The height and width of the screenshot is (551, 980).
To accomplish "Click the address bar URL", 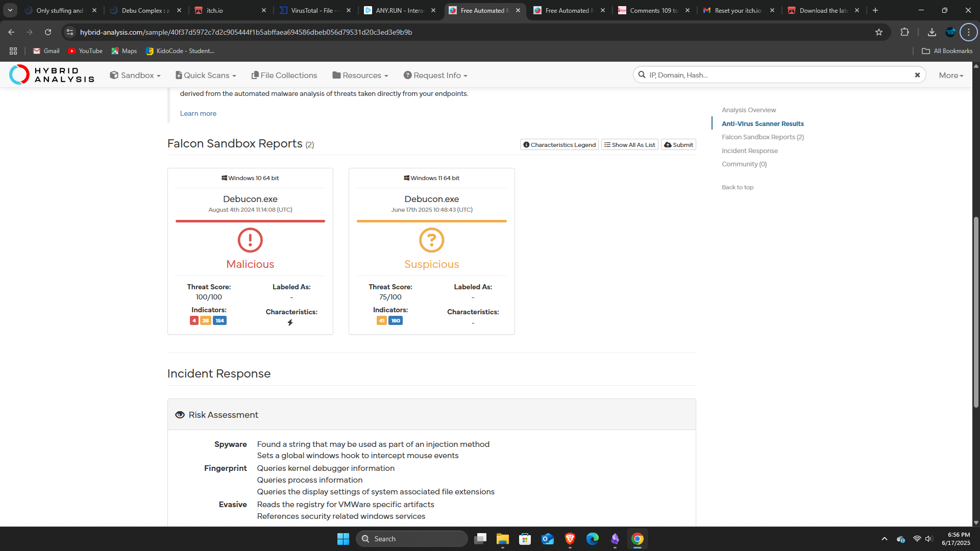I will tap(246, 32).
